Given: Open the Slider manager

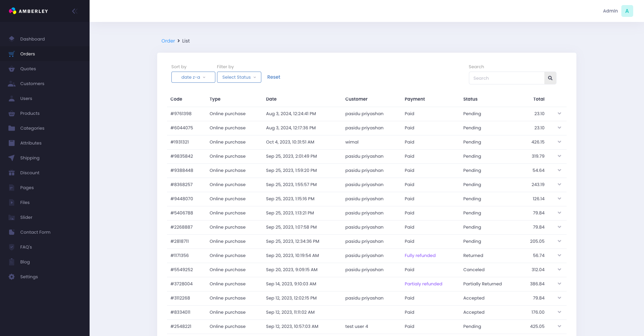Looking at the screenshot, I should click(x=26, y=217).
